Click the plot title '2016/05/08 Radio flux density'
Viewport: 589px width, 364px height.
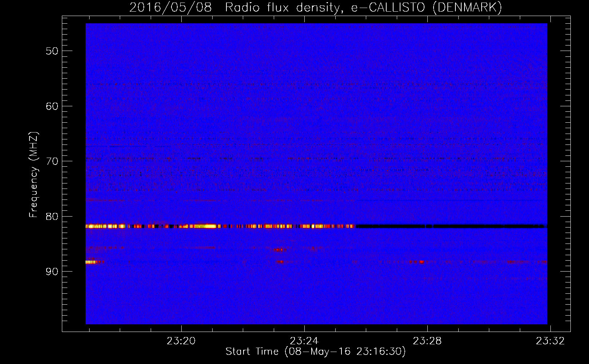tap(236, 7)
